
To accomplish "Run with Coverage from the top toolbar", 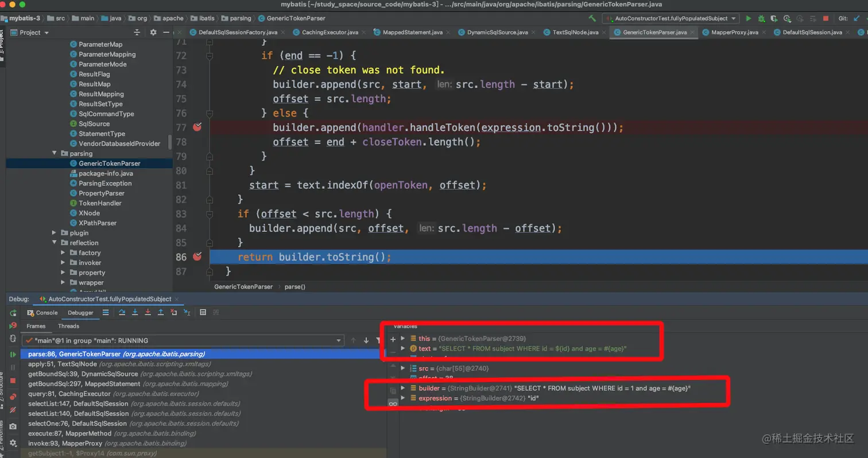I will pos(774,18).
